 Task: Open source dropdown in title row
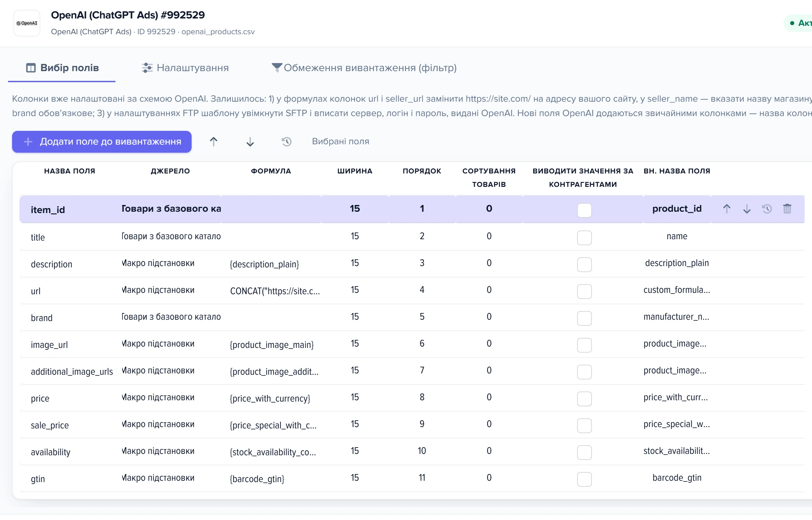click(171, 236)
